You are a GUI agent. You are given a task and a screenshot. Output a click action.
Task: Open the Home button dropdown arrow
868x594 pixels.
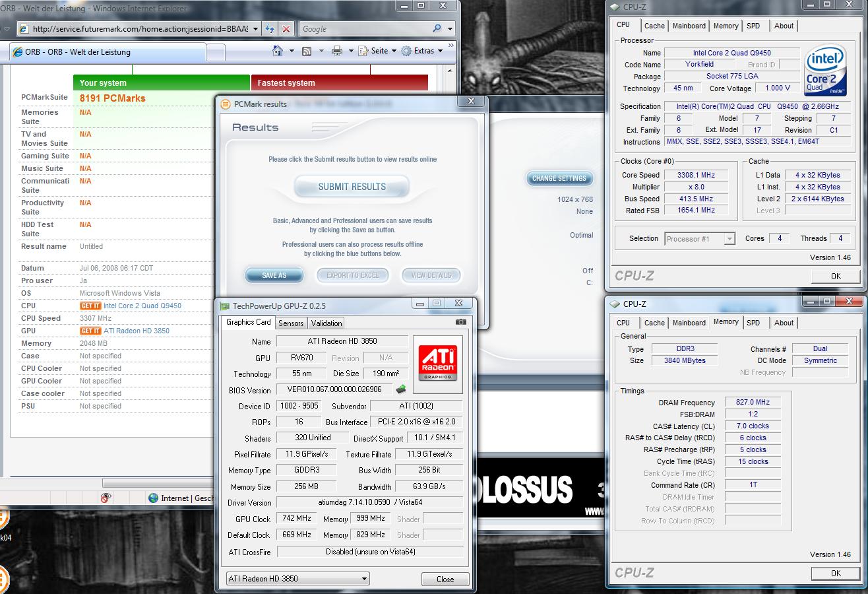[292, 51]
